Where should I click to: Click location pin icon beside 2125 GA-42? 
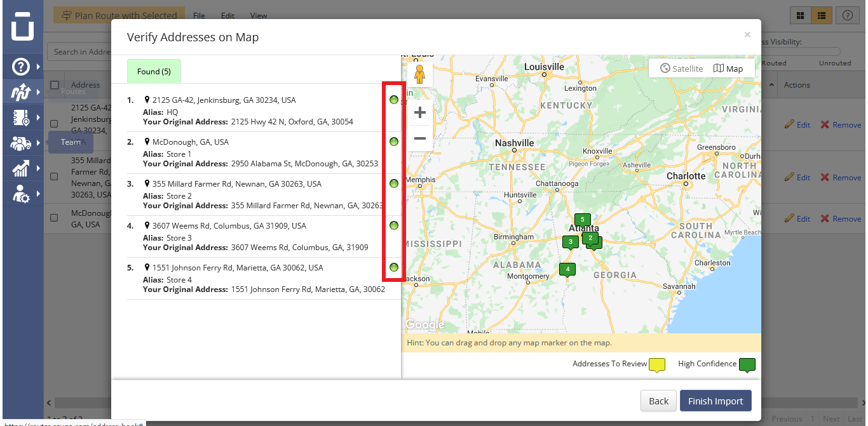coord(147,100)
